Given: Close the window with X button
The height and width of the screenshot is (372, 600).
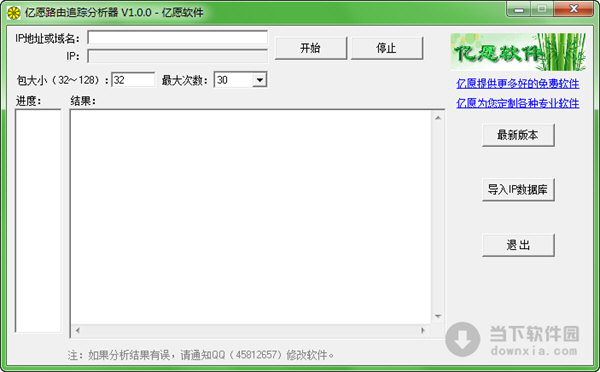Looking at the screenshot, I should [x=574, y=9].
